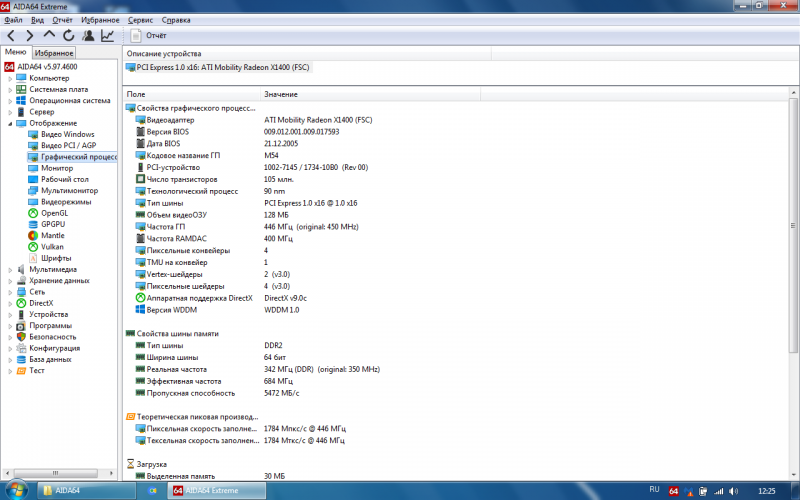Click the Значение column header
Viewport: 800px width, 500px height.
click(x=370, y=94)
